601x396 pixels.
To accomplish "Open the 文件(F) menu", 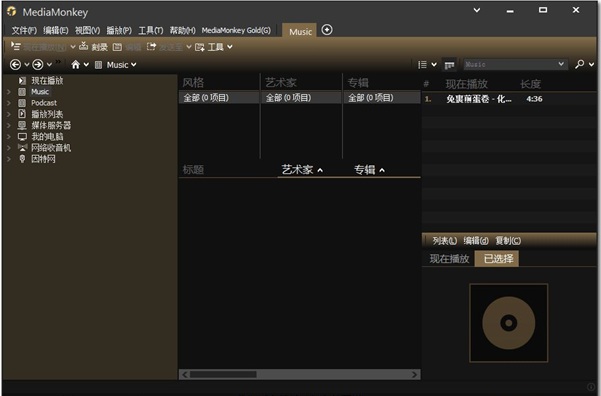I will [24, 30].
